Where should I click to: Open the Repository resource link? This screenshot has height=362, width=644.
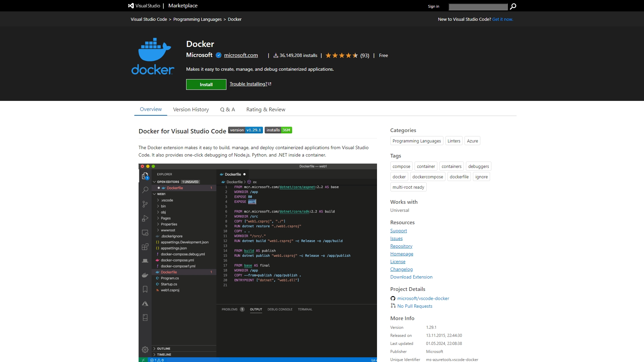click(401, 246)
